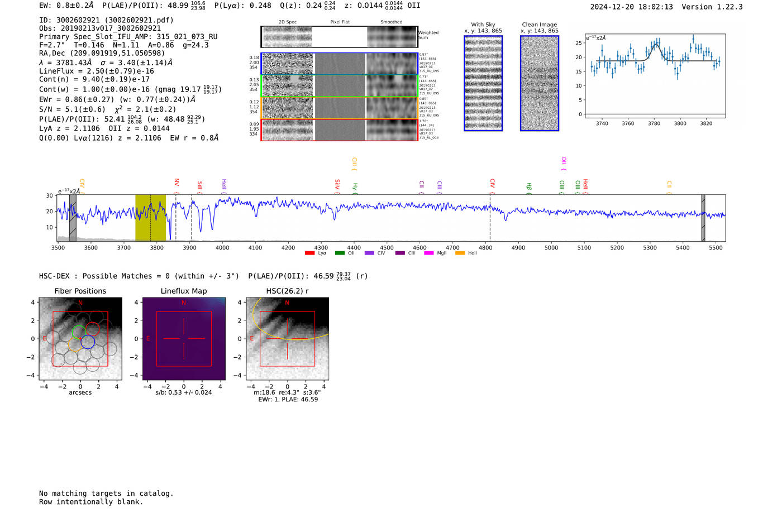
Task: Select the blue-bordered fiber spectrum row
Action: tap(340, 64)
